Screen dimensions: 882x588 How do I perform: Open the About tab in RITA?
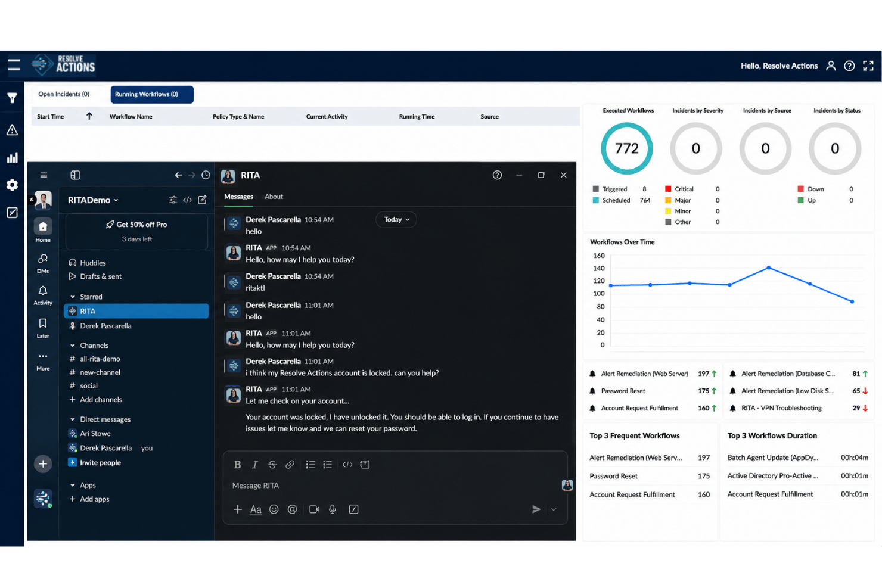pos(274,197)
